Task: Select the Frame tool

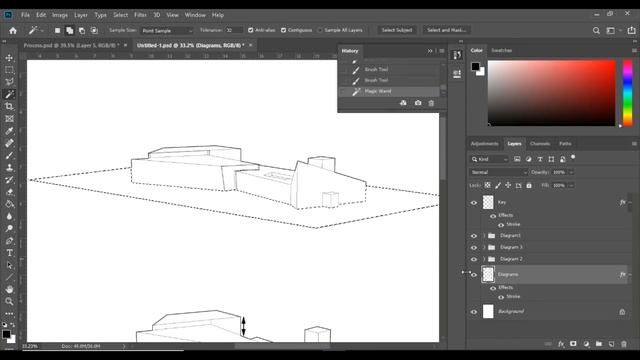Action: pyautogui.click(x=9, y=119)
